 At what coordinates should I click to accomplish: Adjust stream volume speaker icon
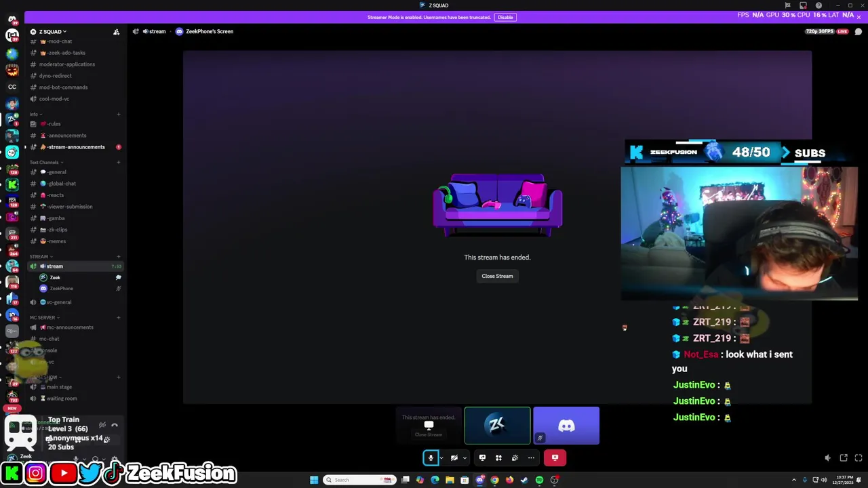[x=827, y=458]
